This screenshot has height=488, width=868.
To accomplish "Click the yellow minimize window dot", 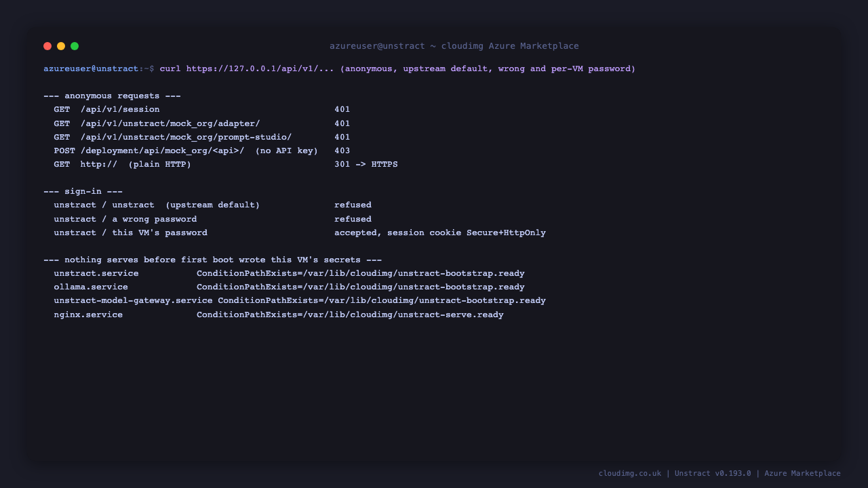I will point(61,46).
